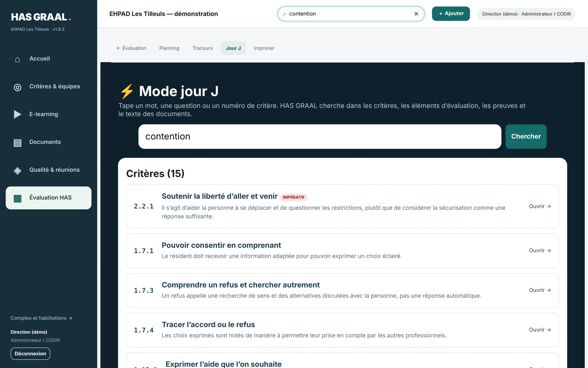588x368 pixels.
Task: Focus the large Mode jour J search field
Action: [x=320, y=137]
